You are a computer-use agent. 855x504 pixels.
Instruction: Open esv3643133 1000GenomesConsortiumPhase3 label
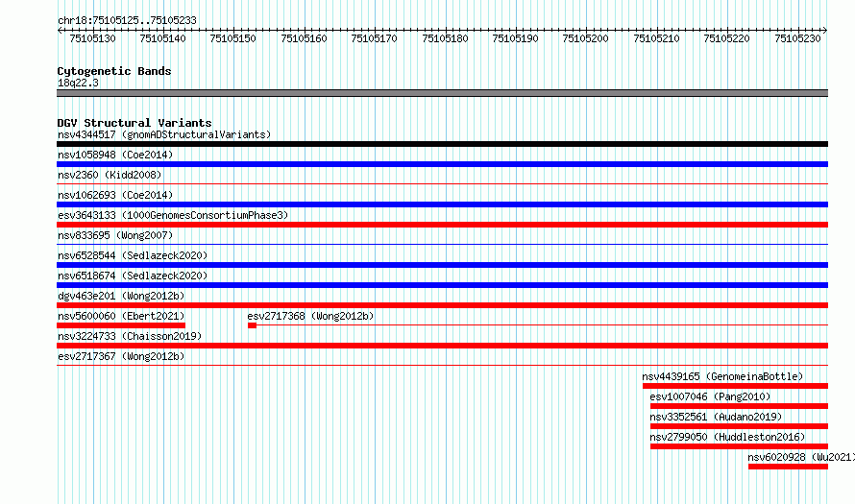click(x=173, y=215)
